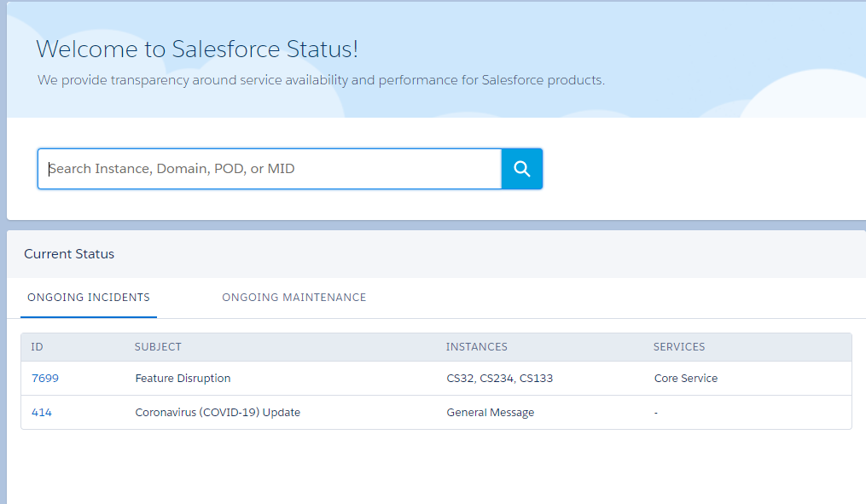The image size is (866, 504).
Task: Click the Welcome to Salesforce Status heading
Action: (x=197, y=49)
